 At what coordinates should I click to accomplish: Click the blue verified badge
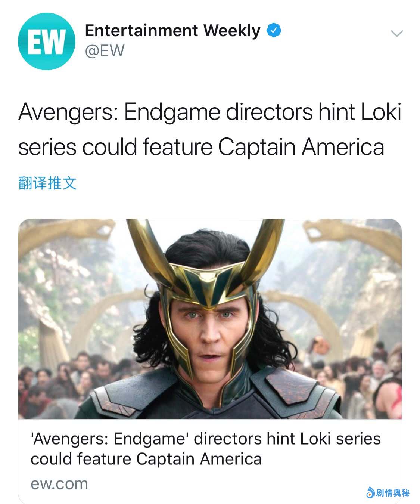pyautogui.click(x=274, y=31)
